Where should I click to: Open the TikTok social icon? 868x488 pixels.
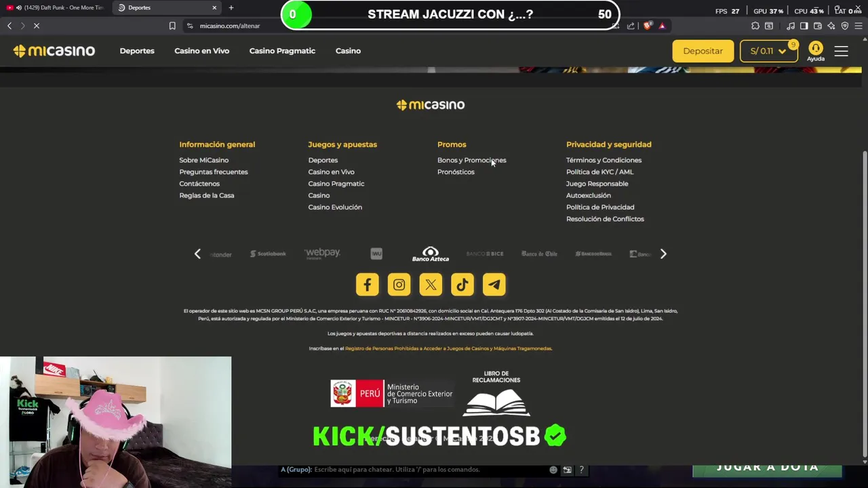462,285
